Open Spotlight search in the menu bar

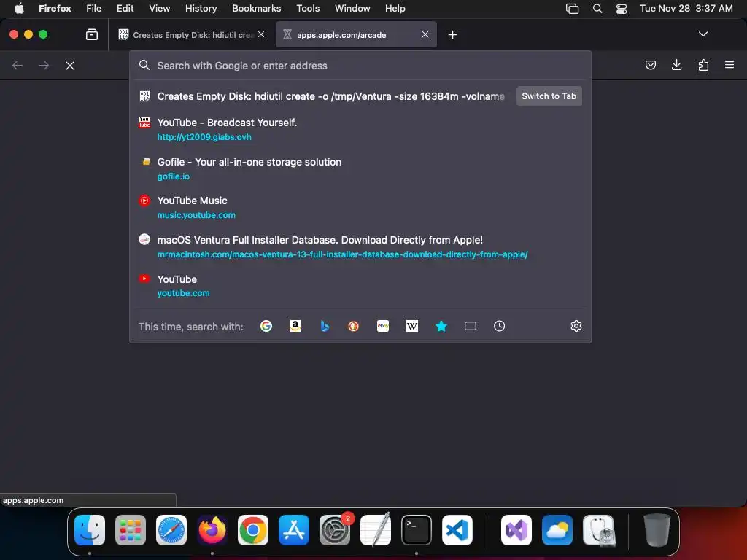click(597, 9)
